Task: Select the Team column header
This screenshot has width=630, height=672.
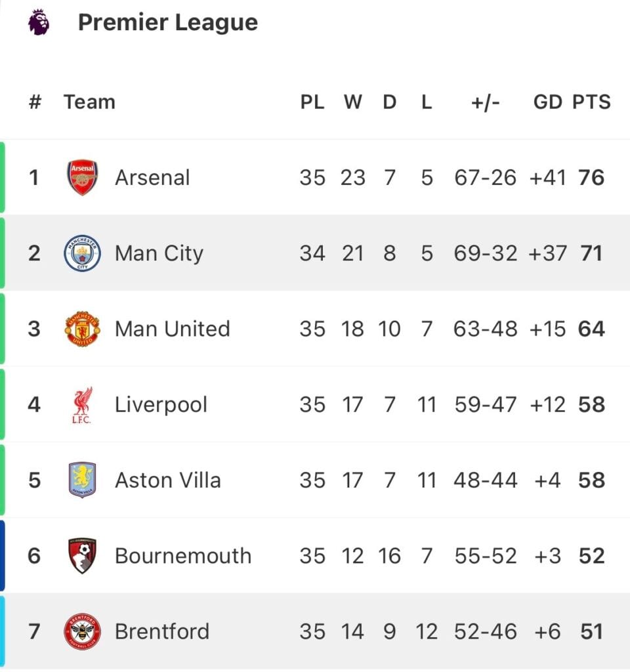Action: (x=89, y=102)
